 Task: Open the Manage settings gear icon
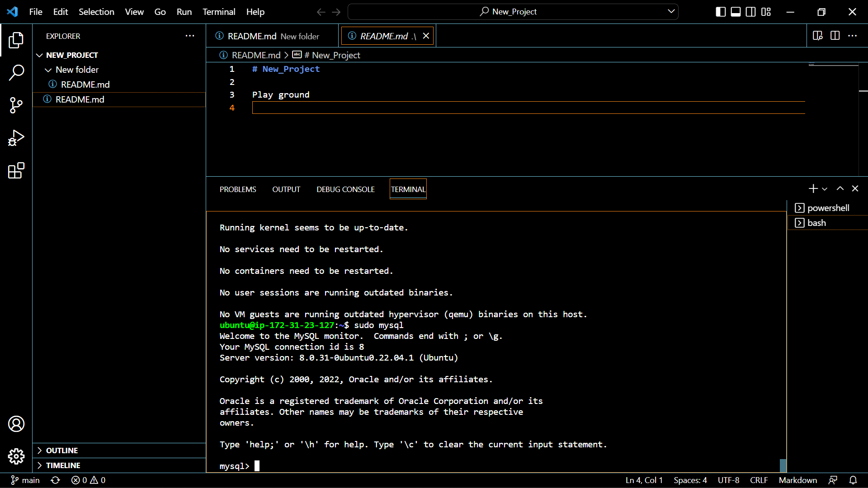click(16, 456)
